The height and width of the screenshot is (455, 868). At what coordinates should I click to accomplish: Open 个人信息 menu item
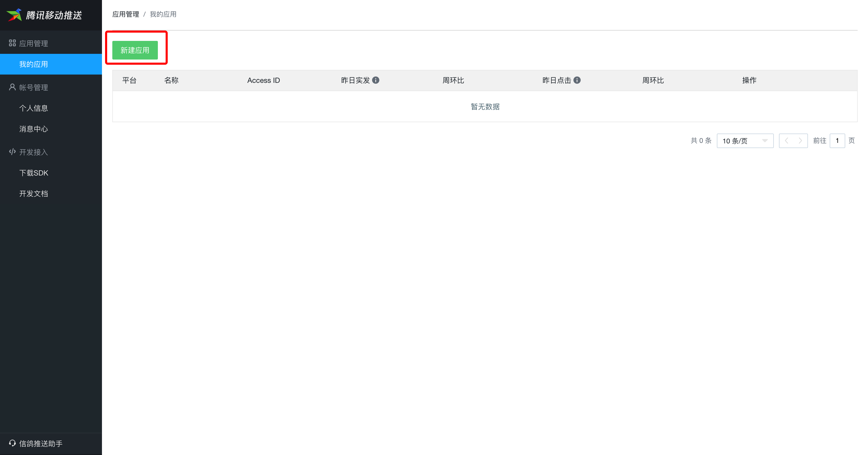(34, 108)
